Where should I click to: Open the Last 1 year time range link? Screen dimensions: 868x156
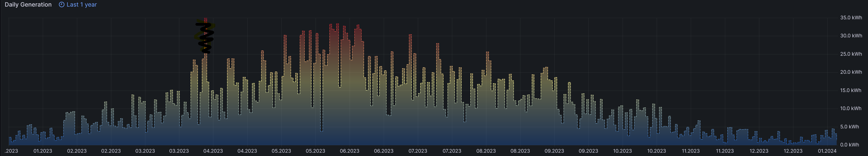tap(82, 5)
